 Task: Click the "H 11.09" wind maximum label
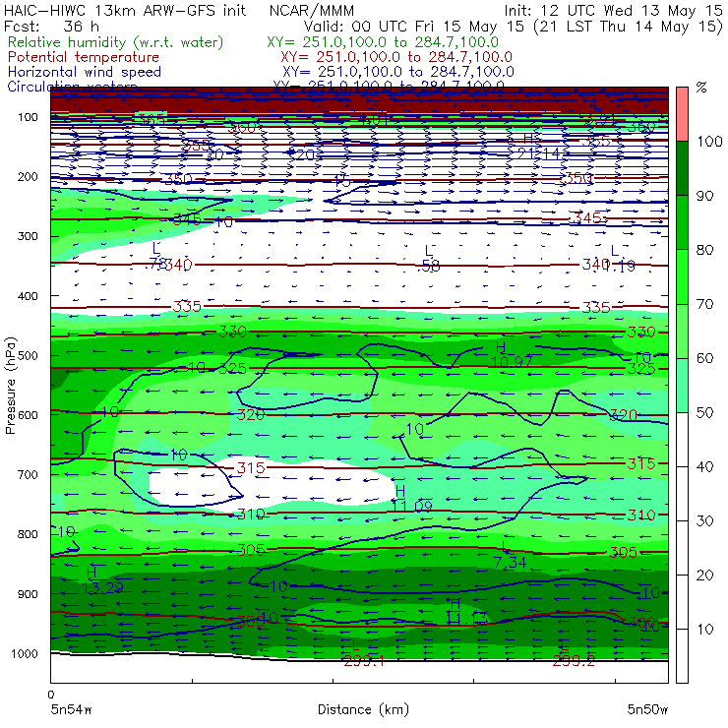[x=412, y=499]
